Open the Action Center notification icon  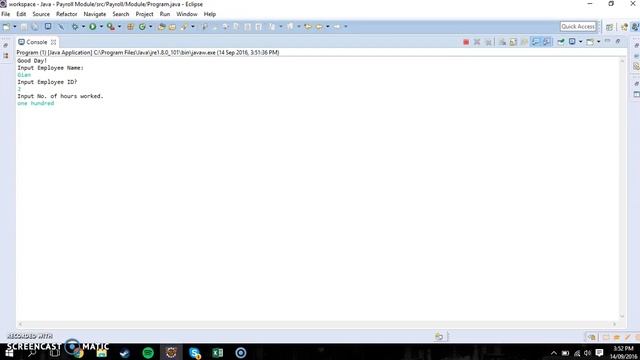point(599,353)
